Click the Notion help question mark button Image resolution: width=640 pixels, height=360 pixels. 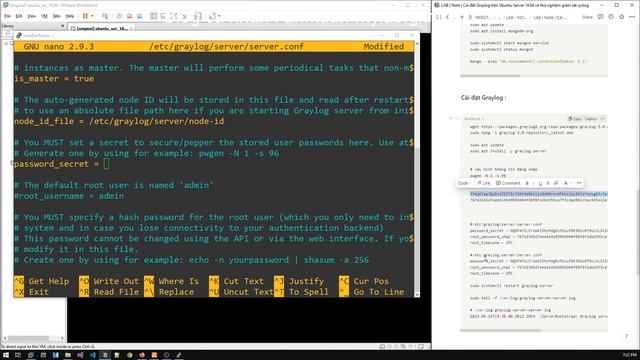point(627,336)
